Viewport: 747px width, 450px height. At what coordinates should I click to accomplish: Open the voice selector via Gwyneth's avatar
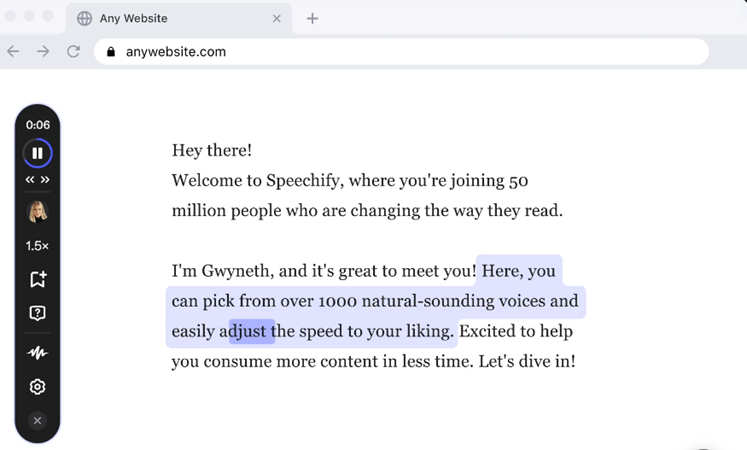[x=37, y=212]
